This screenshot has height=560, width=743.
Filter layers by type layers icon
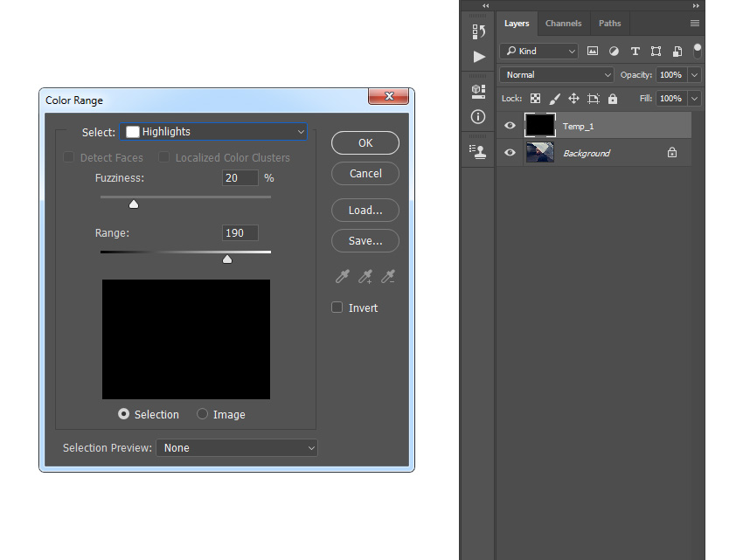point(635,52)
